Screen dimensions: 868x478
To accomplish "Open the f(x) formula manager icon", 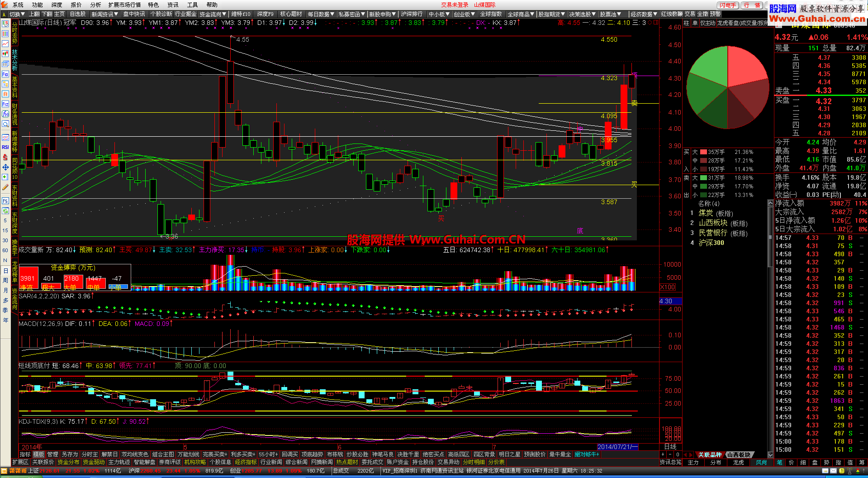I will point(5,114).
